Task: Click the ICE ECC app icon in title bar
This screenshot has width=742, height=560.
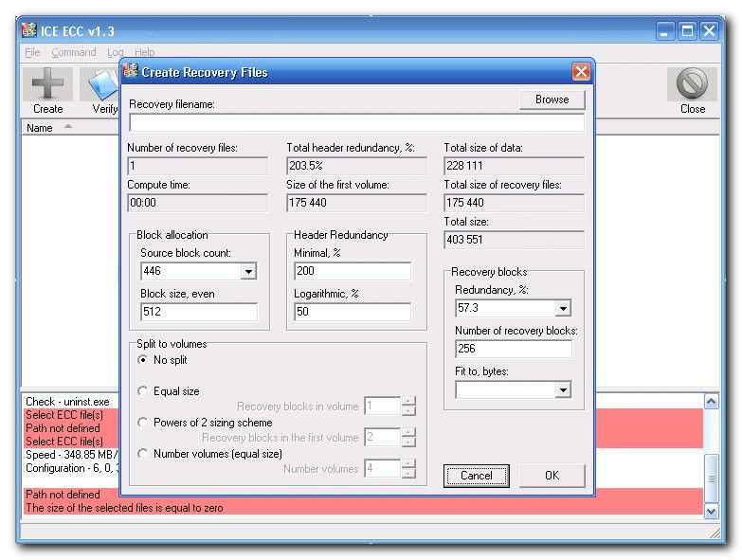Action: click(28, 30)
